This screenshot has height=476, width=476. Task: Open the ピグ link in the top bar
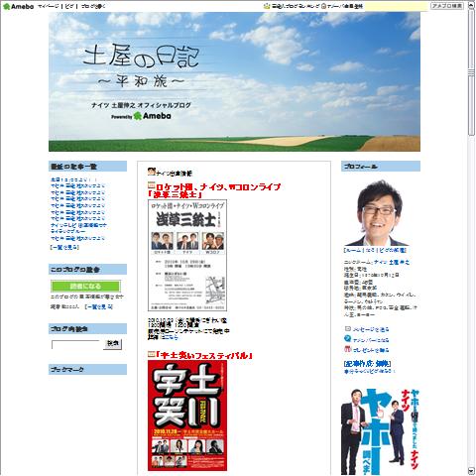(x=69, y=6)
